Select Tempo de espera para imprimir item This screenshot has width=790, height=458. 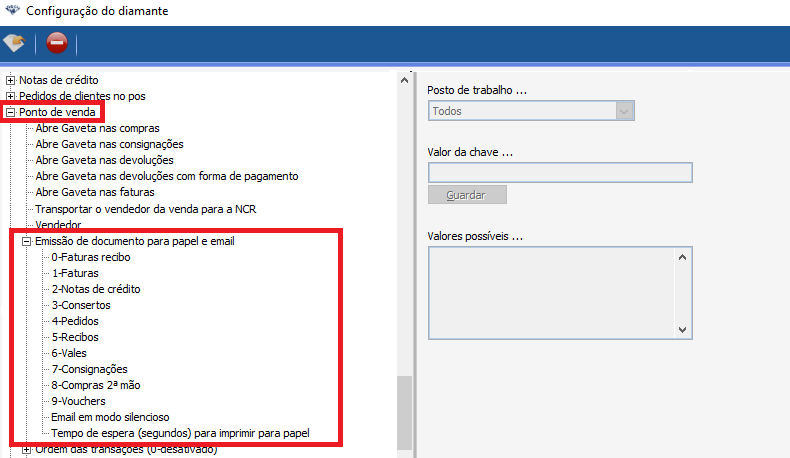[x=180, y=433]
